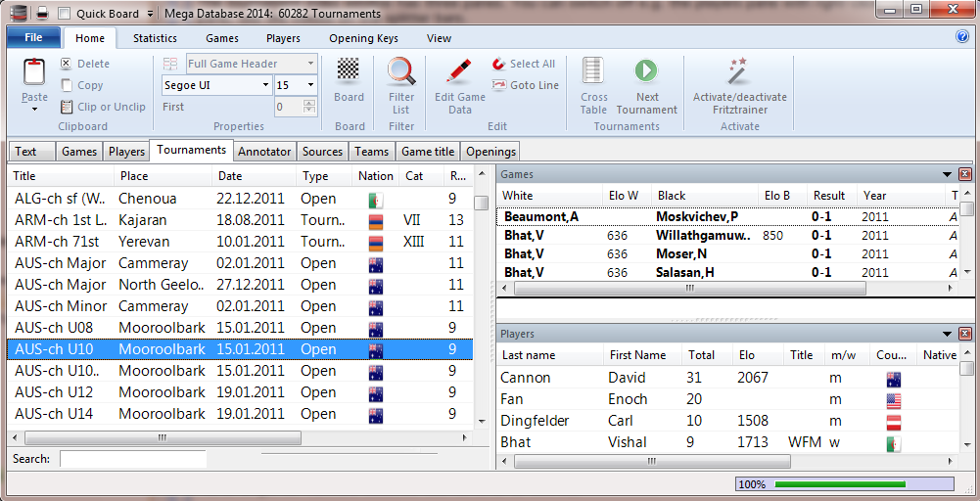
Task: Sort tournaments by Date column header
Action: coord(255,176)
